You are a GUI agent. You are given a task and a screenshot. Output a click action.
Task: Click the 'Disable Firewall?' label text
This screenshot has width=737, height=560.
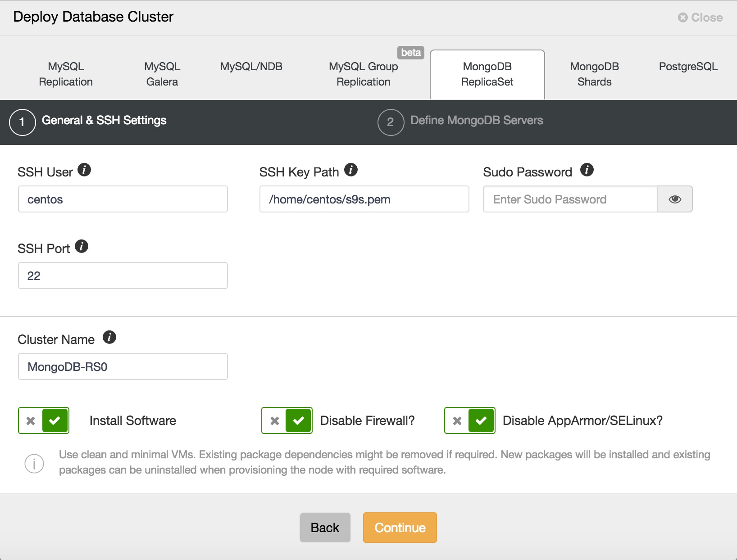pyautogui.click(x=368, y=420)
